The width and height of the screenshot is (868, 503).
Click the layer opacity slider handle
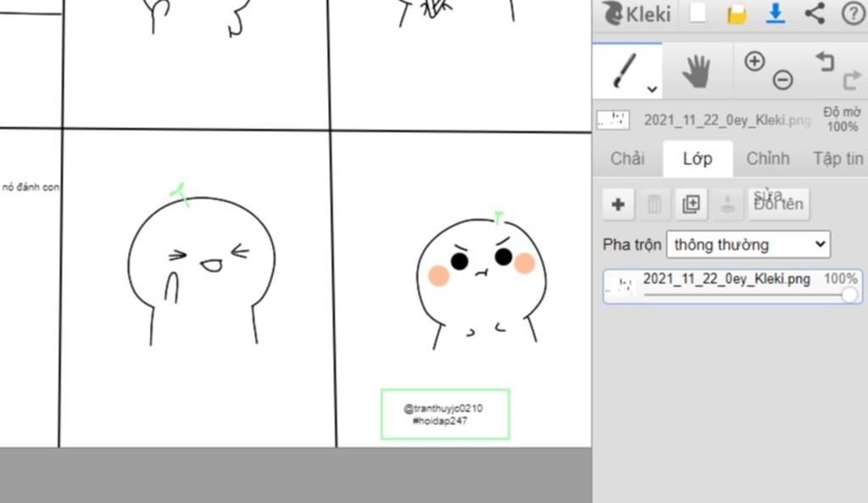pyautogui.click(x=849, y=295)
